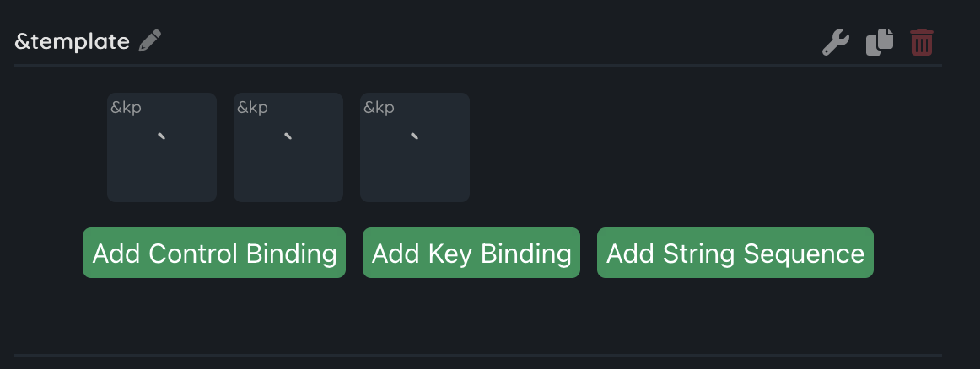Duplicate the &template macro using copy icon
Screen dimensions: 980x369
[879, 42]
